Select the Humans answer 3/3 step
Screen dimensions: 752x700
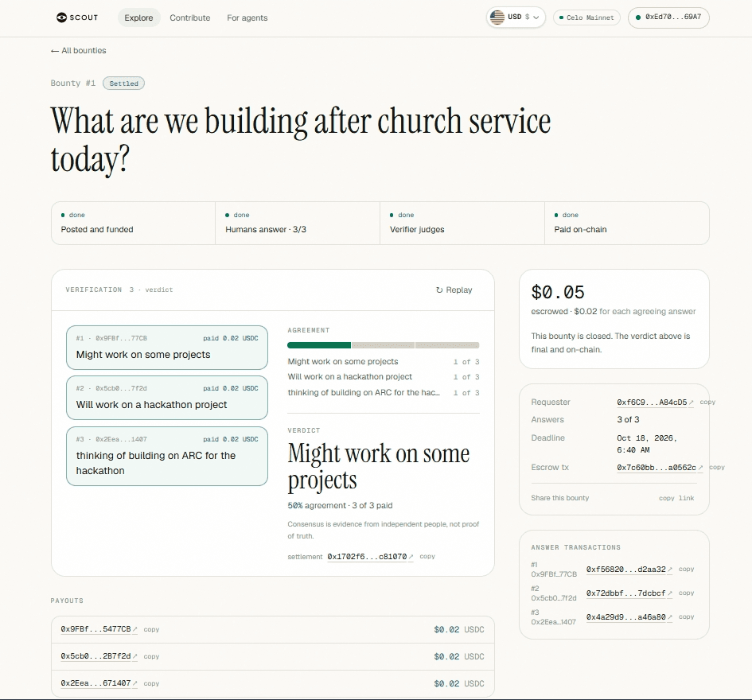(x=298, y=223)
